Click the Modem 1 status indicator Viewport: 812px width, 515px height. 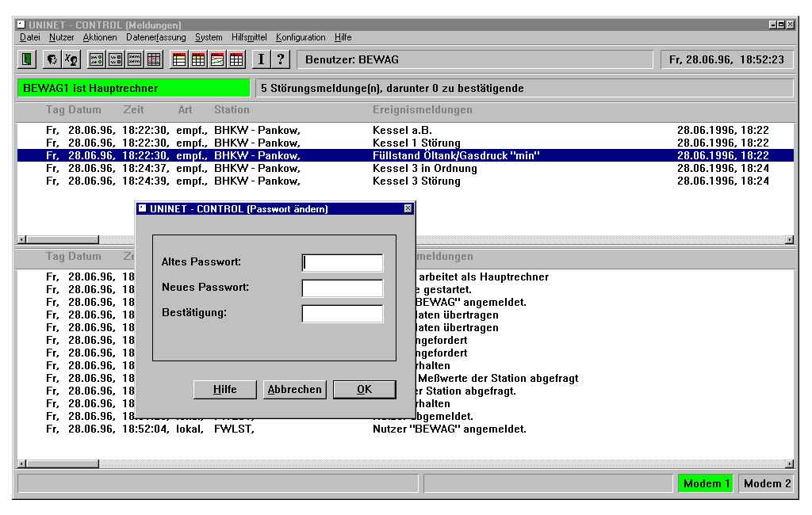click(706, 483)
